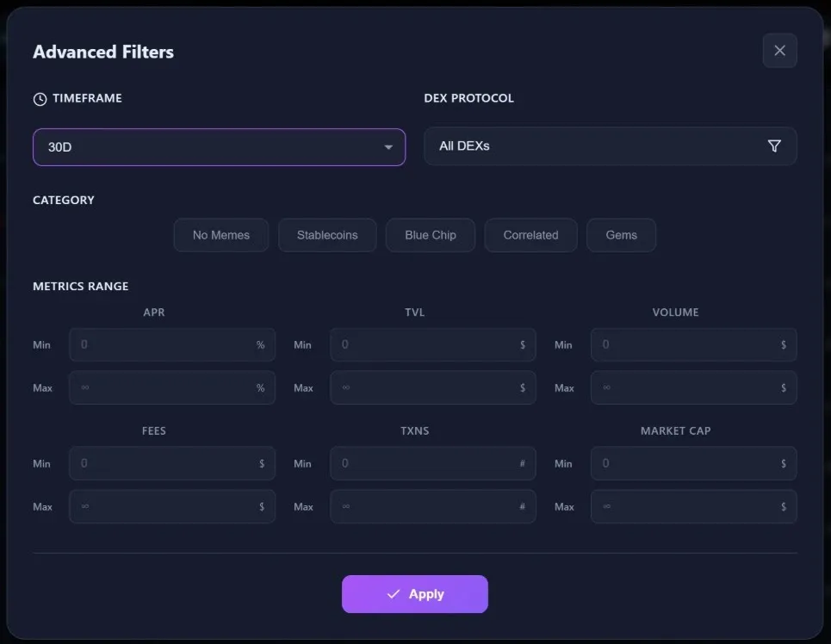This screenshot has height=644, width=831.
Task: Click the TVL column label
Action: 414,313
